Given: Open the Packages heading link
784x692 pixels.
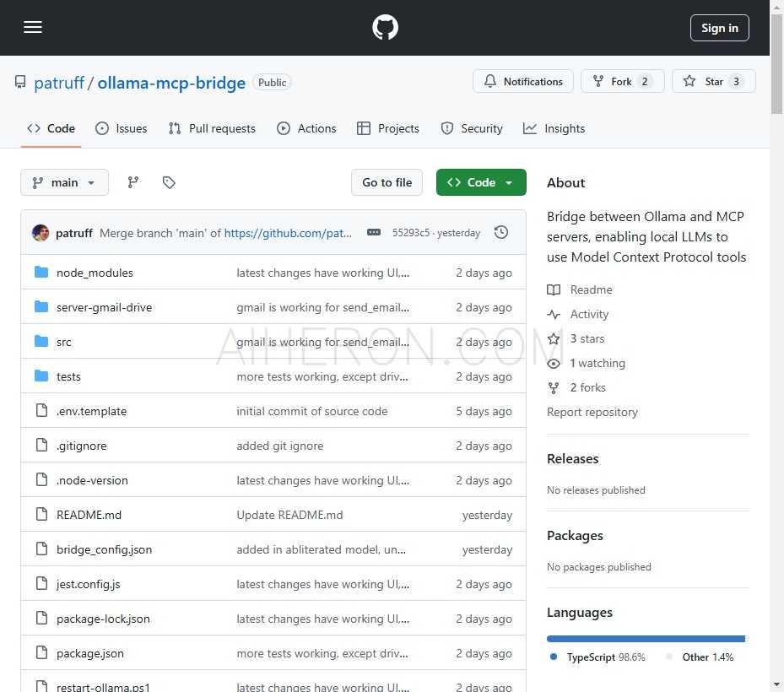Looking at the screenshot, I should (575, 536).
